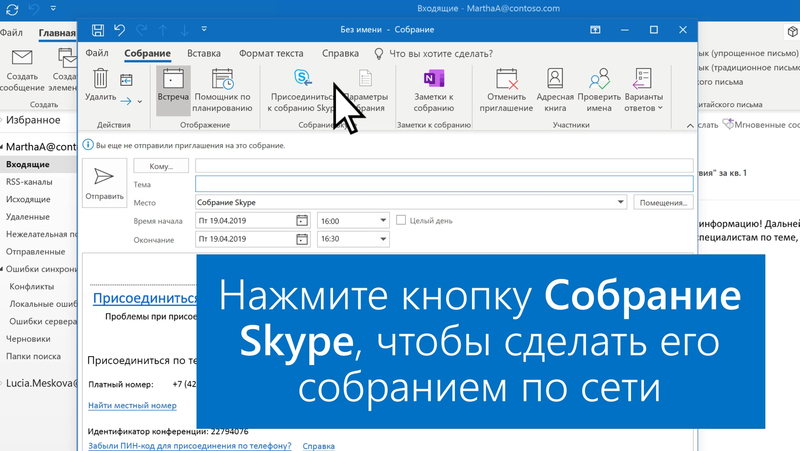
Task: Expand the Варианты ответов menu
Action: (643, 90)
